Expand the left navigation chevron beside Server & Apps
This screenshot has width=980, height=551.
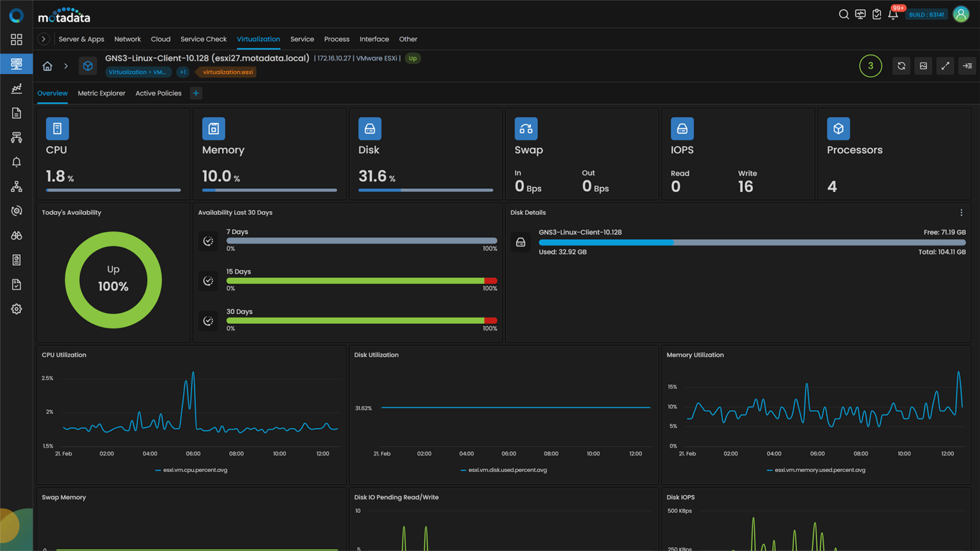(x=43, y=39)
